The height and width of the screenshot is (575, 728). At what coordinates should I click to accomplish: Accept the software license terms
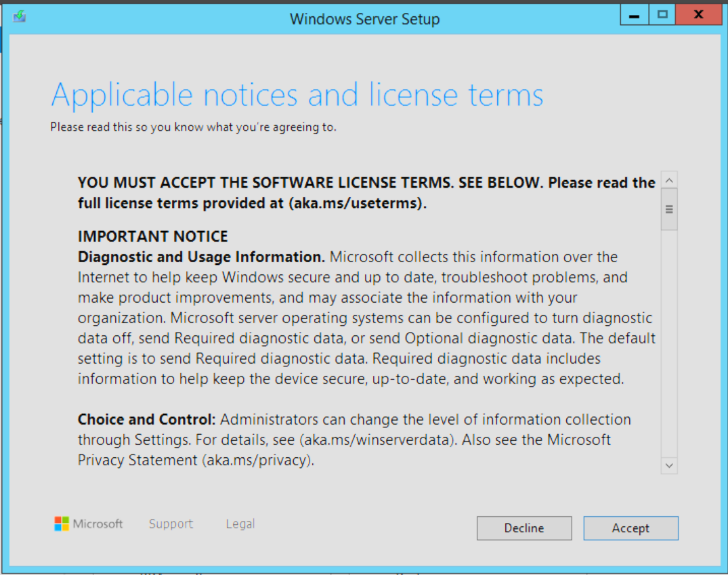coord(630,528)
